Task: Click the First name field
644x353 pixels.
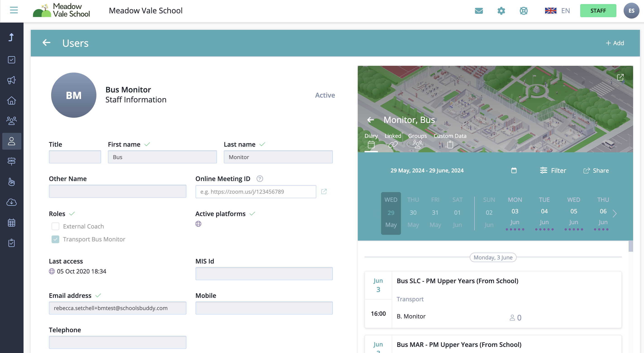Action: tap(162, 157)
